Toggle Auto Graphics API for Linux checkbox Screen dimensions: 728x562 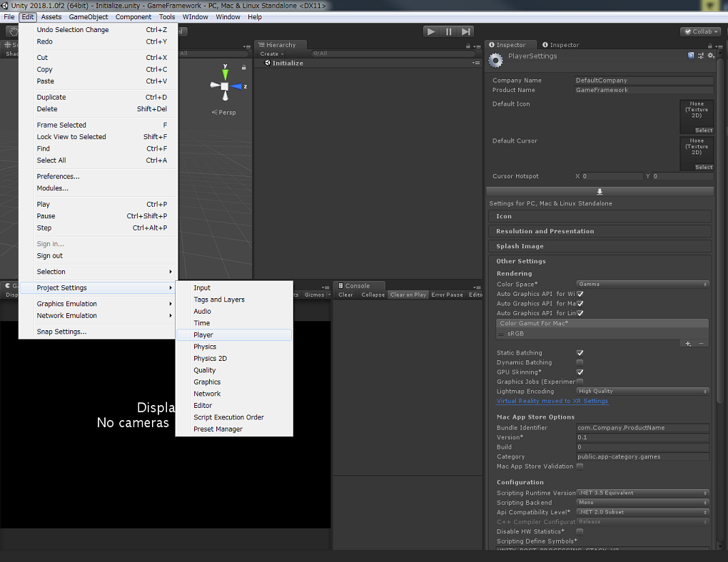pos(580,313)
